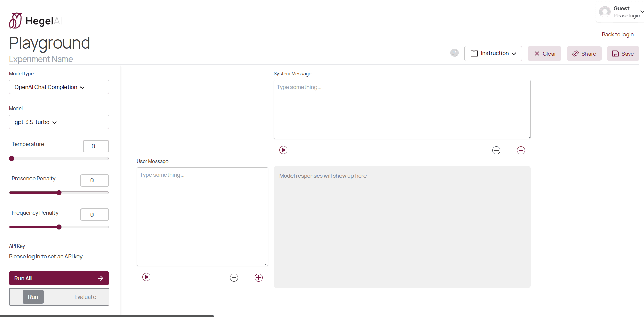This screenshot has width=644, height=317.
Task: Click into the System Message text area
Action: pos(402,109)
